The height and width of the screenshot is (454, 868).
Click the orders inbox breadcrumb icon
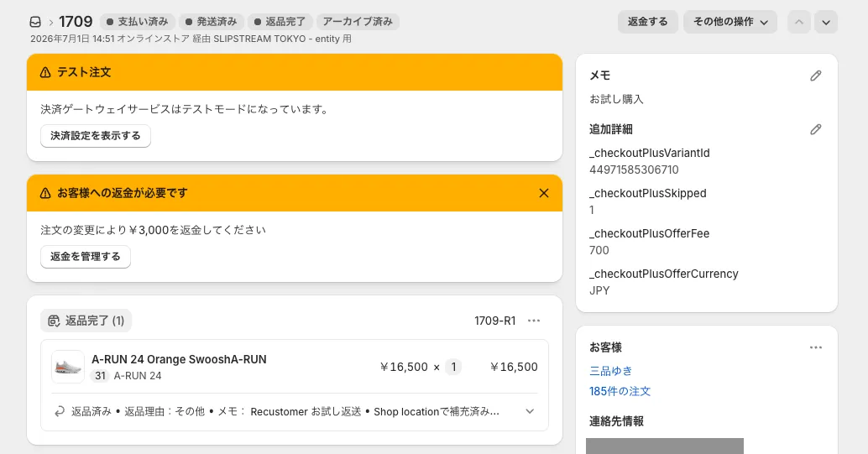click(35, 22)
